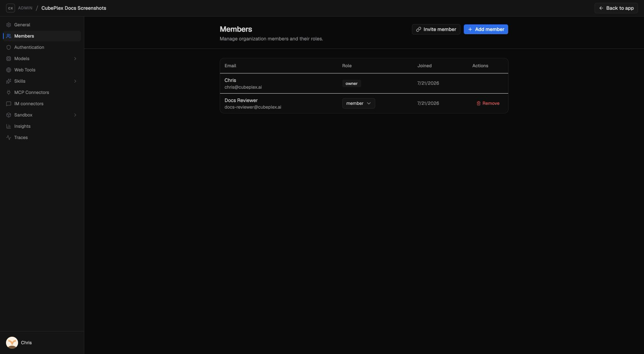644x354 pixels.
Task: Click the docs-reviewer@cubeplex.ai email
Action: pyautogui.click(x=253, y=107)
